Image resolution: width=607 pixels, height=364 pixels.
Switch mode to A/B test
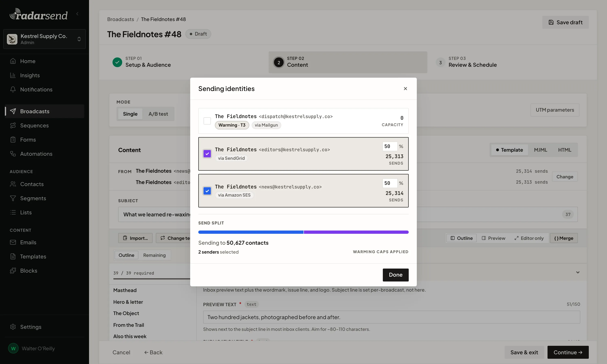[x=158, y=114]
